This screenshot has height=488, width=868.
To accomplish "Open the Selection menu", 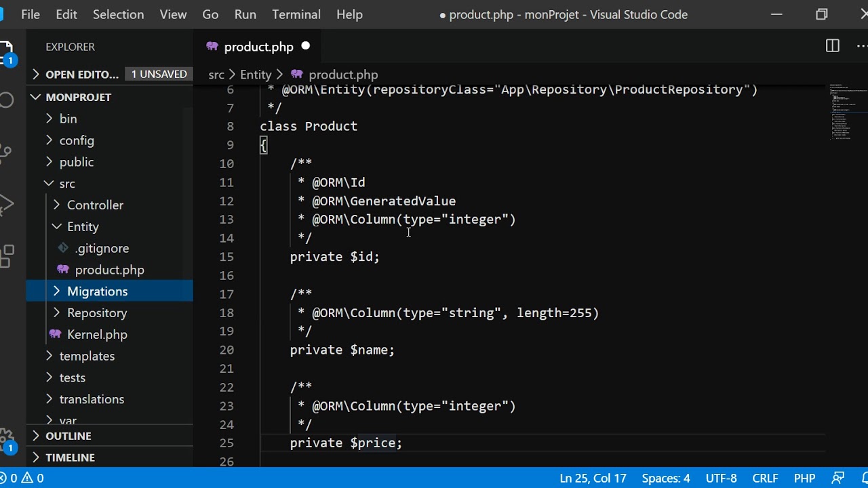I will (x=118, y=14).
